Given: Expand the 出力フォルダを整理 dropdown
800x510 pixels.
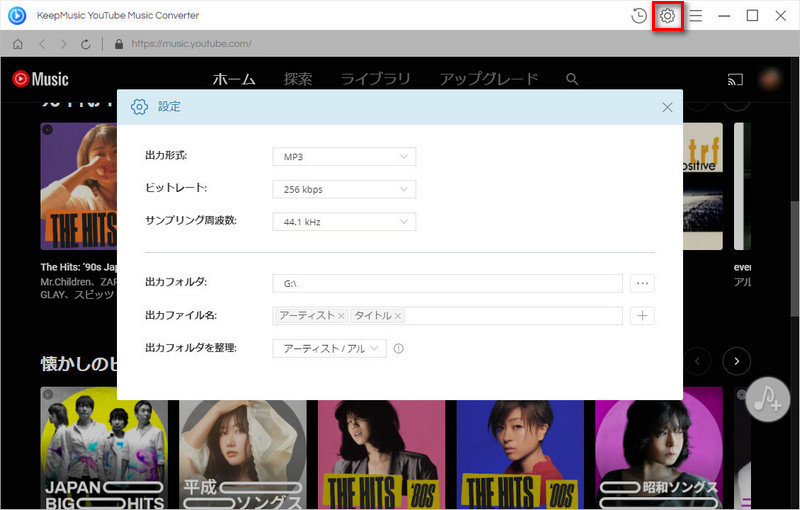Looking at the screenshot, I should click(330, 348).
